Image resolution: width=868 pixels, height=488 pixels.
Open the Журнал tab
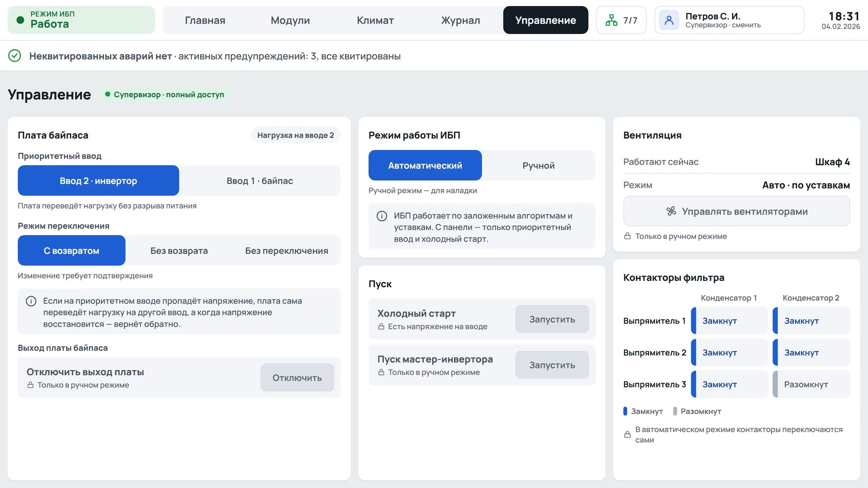pyautogui.click(x=461, y=20)
